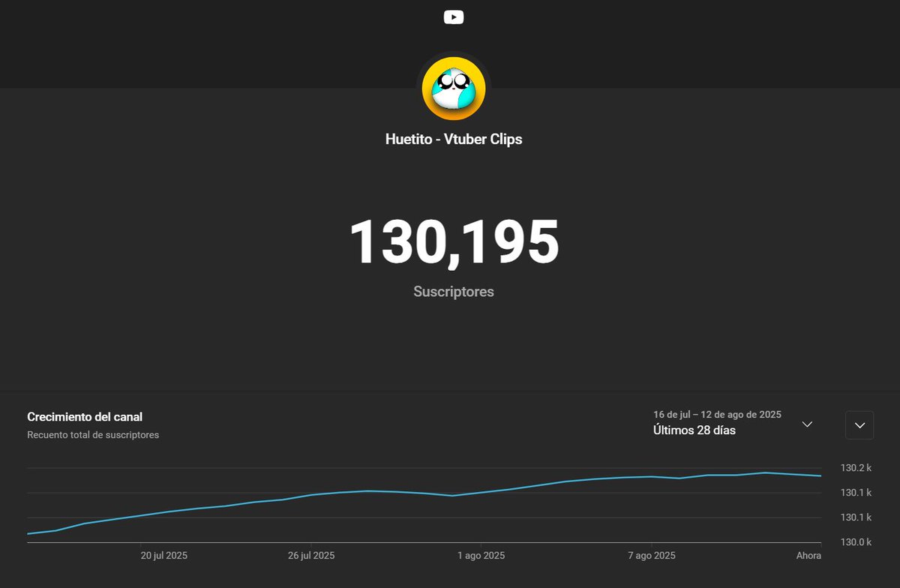900x588 pixels.
Task: Click the Crecimiento del canal heading
Action: point(85,417)
